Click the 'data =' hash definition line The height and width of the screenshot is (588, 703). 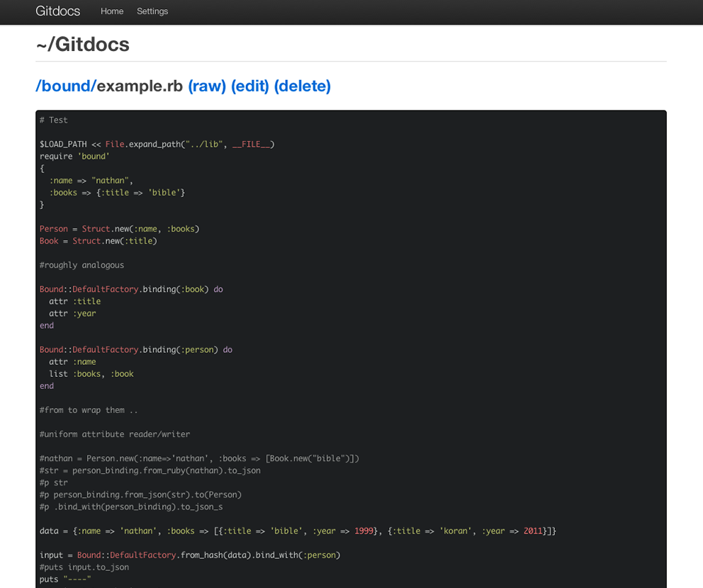[x=298, y=531]
